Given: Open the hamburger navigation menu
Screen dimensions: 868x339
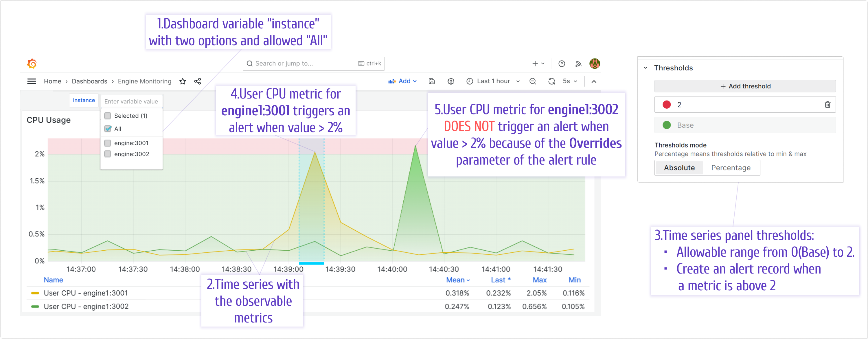Looking at the screenshot, I should 32,81.
